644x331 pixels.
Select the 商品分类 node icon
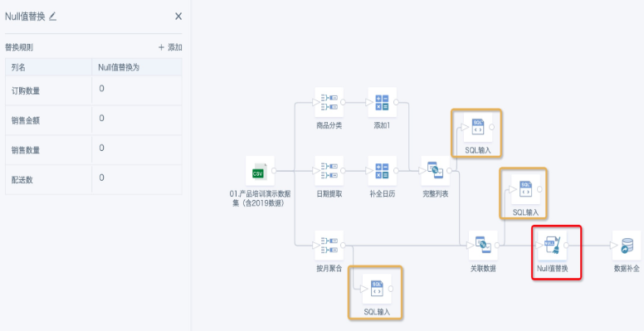(329, 102)
